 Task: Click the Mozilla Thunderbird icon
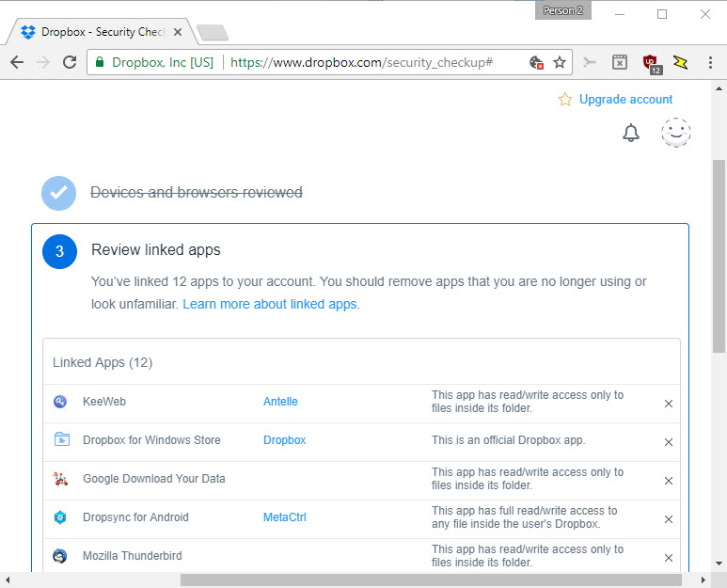pyautogui.click(x=60, y=555)
